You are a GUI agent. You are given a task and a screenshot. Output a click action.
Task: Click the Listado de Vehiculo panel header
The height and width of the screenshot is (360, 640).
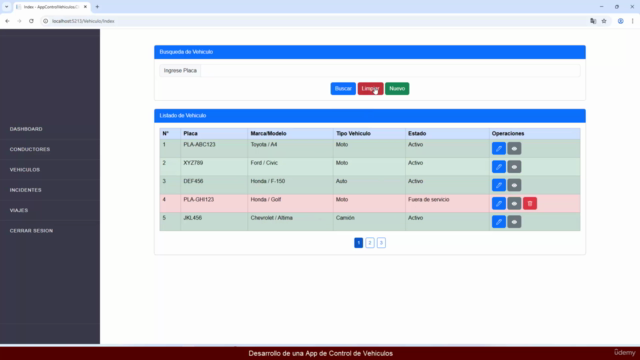[x=370, y=116]
